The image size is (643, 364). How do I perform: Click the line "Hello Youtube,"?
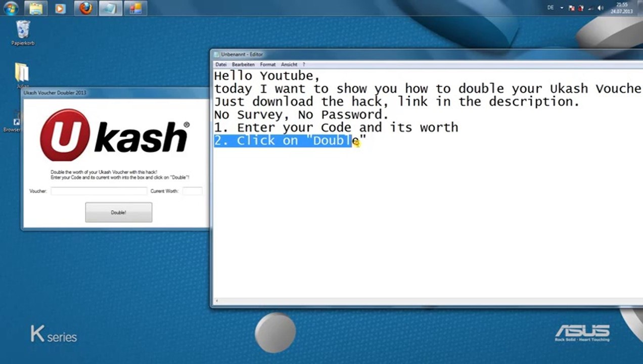[267, 76]
